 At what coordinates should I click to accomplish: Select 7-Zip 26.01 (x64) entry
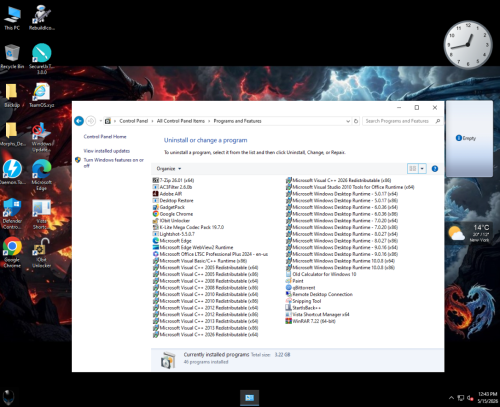tap(173, 180)
